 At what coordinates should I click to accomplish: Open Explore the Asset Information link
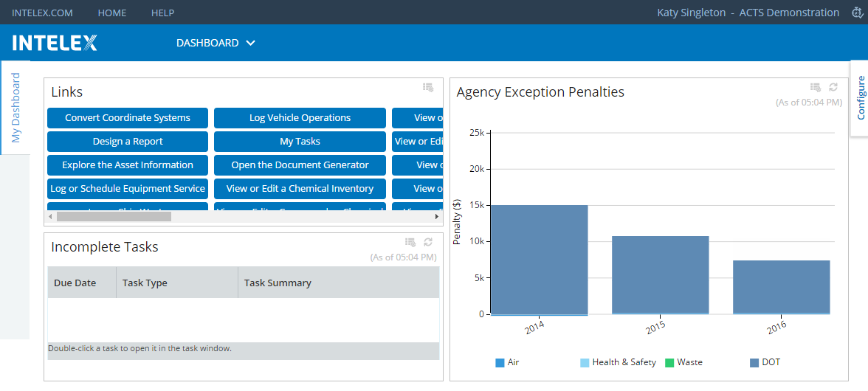128,165
